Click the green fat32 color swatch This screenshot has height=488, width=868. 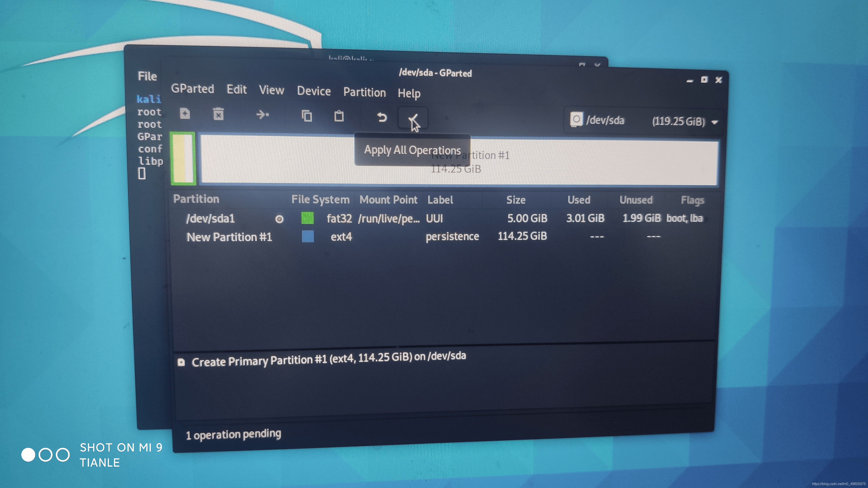point(307,218)
